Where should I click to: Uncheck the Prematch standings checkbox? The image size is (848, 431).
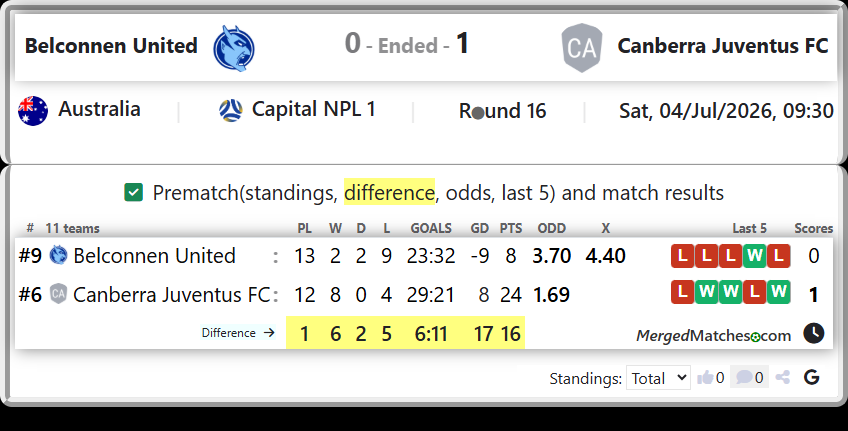134,193
